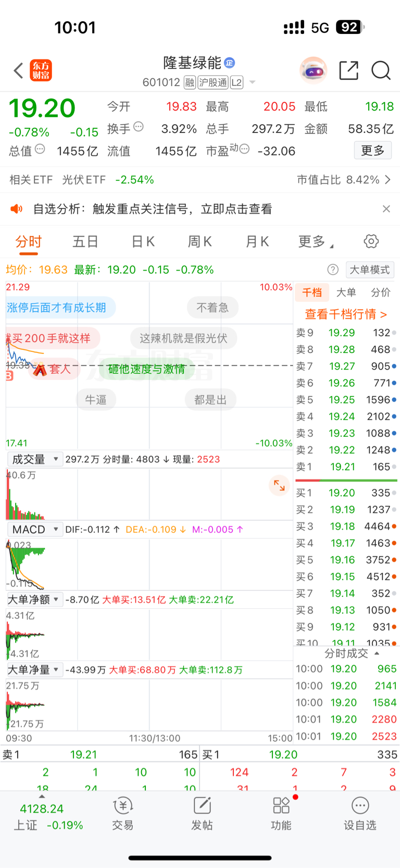Tap the orange speaker announcement icon
Image resolution: width=400 pixels, height=868 pixels.
coord(17,209)
